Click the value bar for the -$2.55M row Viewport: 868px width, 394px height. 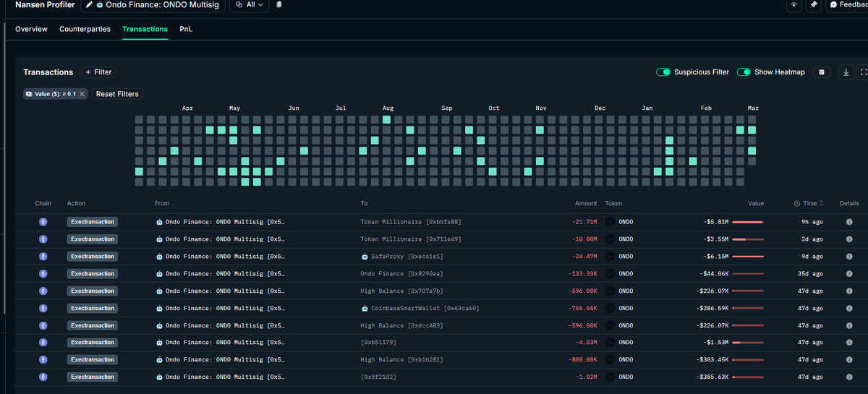coord(748,239)
